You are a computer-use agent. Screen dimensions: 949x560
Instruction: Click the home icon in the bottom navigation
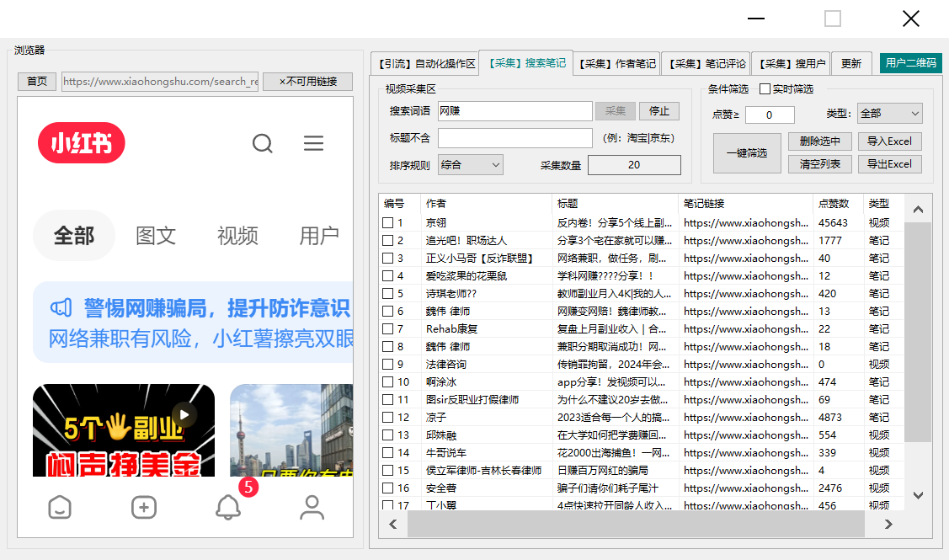pos(60,507)
